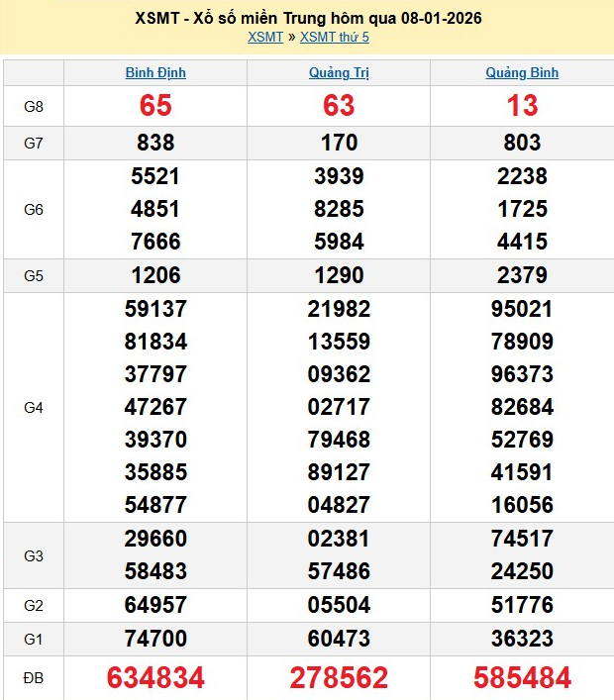Click the page title XSMT 08-01-2026

[307, 19]
